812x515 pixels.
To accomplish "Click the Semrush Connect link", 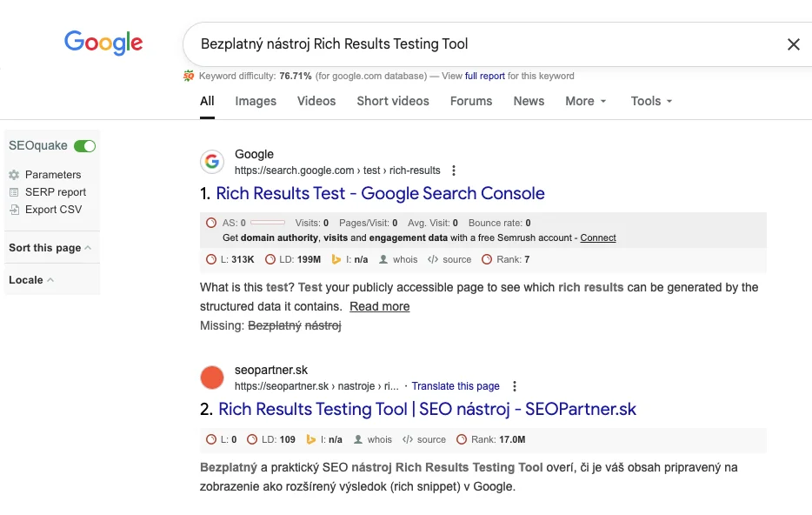I will click(598, 237).
